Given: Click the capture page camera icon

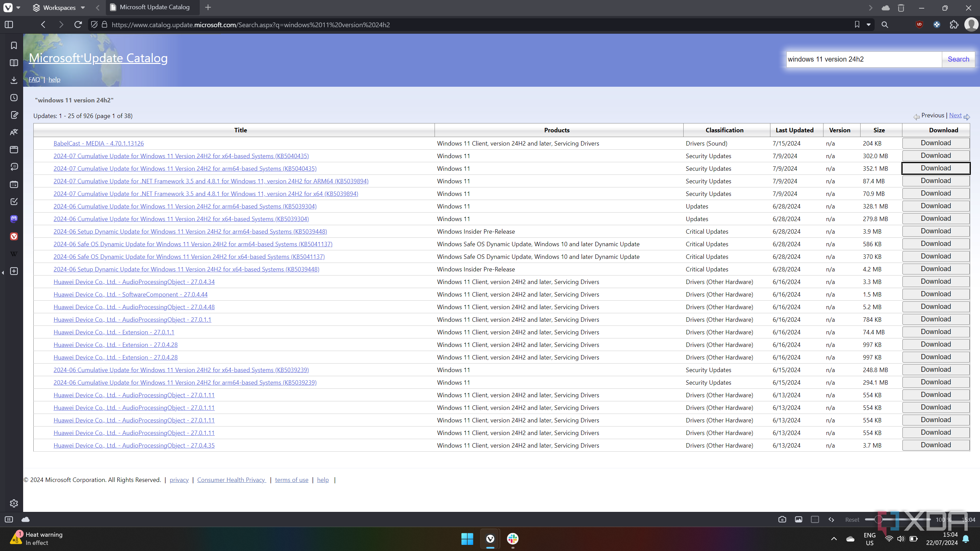Looking at the screenshot, I should coord(782,519).
